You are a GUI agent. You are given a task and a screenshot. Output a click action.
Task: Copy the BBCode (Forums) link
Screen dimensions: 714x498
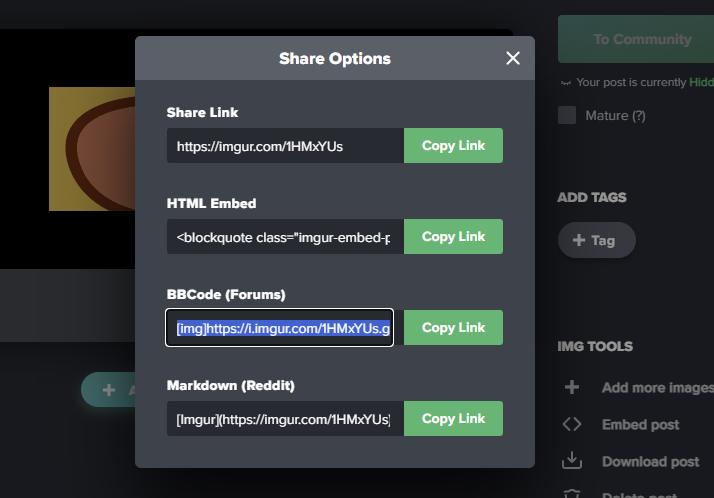click(x=453, y=328)
